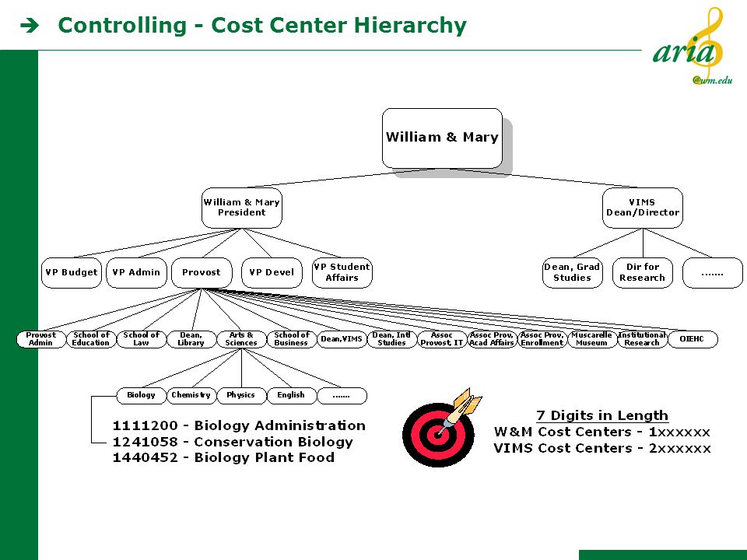Select the Arts & Sciences node
Image resolution: width=747 pixels, height=560 pixels.
(x=241, y=339)
